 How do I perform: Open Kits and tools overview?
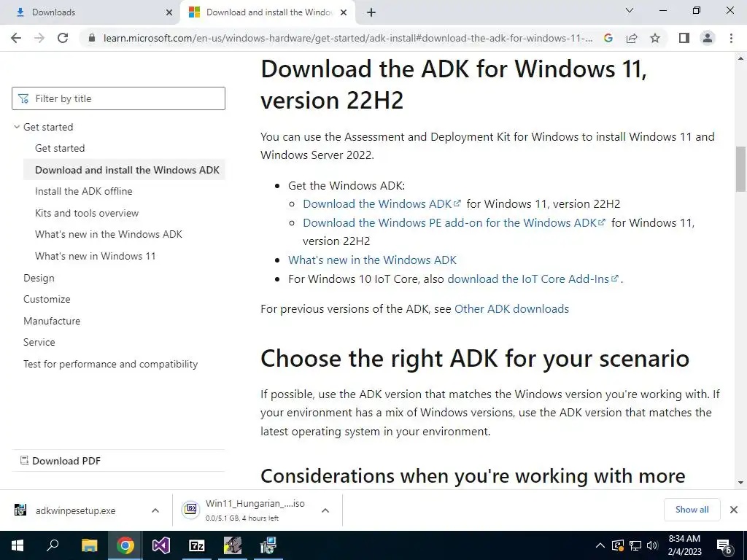pyautogui.click(x=87, y=213)
